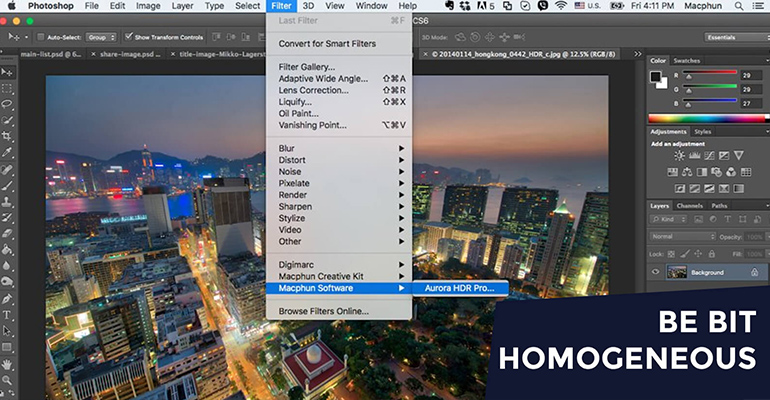Add a Channel Mixer adjustment
The width and height of the screenshot is (770, 400).
tap(731, 172)
